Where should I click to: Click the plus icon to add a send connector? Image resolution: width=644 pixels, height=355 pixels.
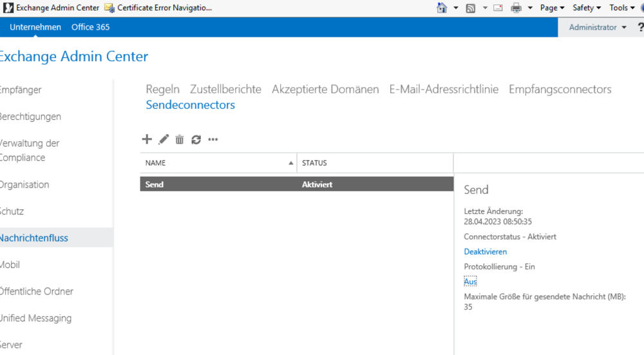point(146,139)
